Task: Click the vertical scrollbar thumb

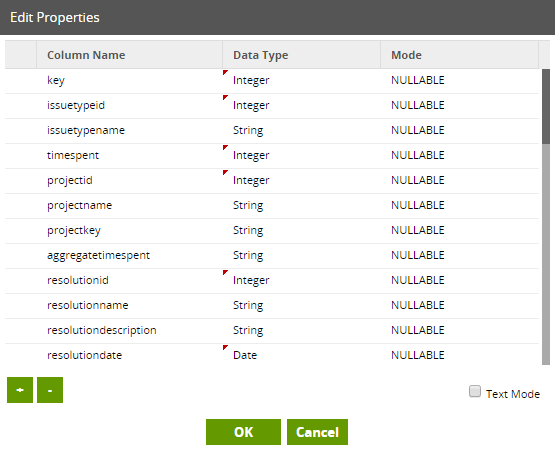Action: point(546,107)
